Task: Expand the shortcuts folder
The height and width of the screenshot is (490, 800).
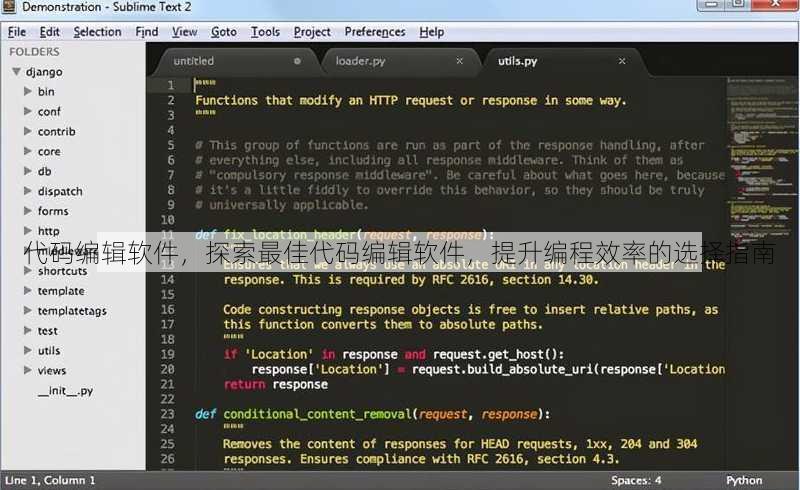Action: (x=28, y=271)
